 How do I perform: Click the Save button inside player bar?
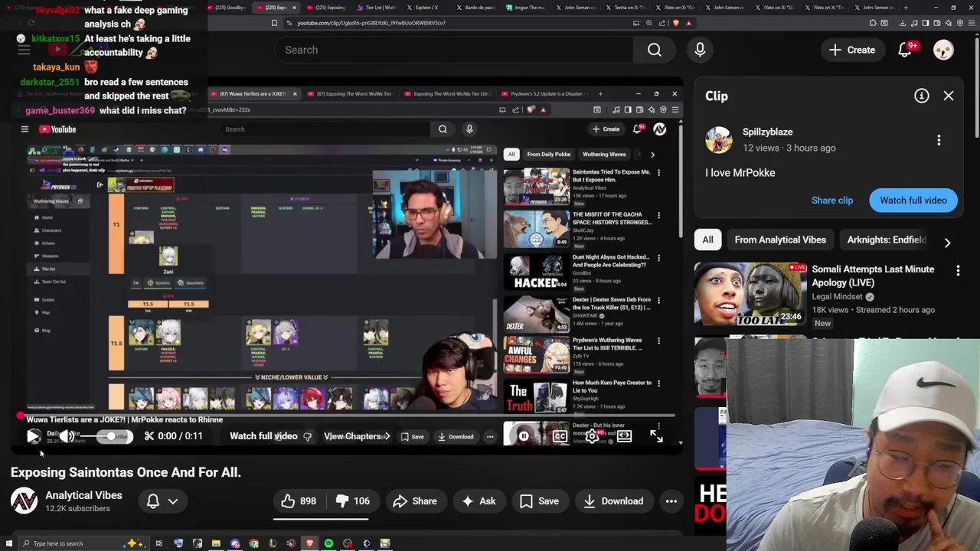pos(413,436)
